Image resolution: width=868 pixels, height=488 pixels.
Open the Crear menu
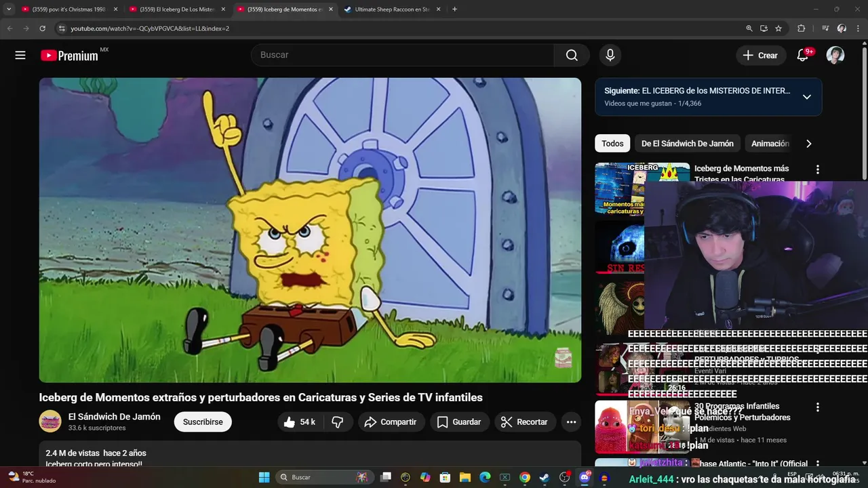click(761, 56)
